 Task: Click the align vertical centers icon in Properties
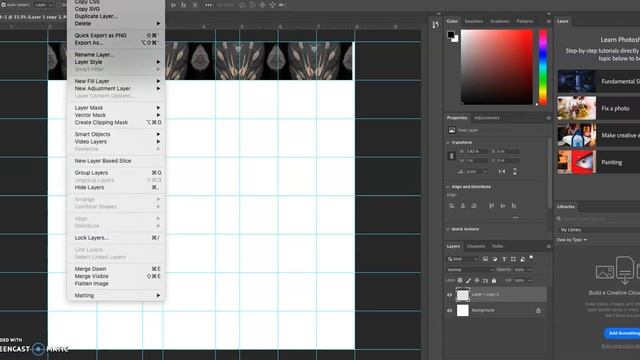pos(503,206)
